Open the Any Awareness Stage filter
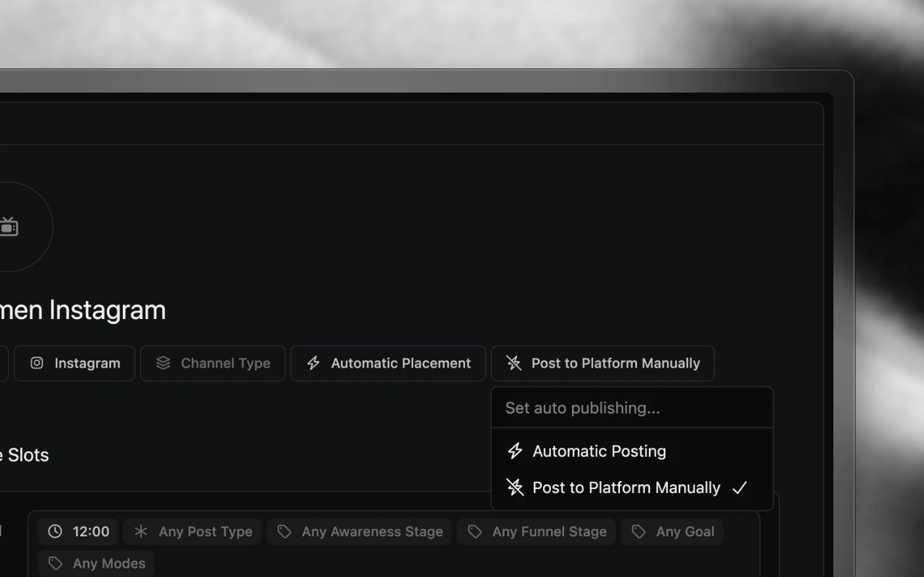 (x=359, y=532)
